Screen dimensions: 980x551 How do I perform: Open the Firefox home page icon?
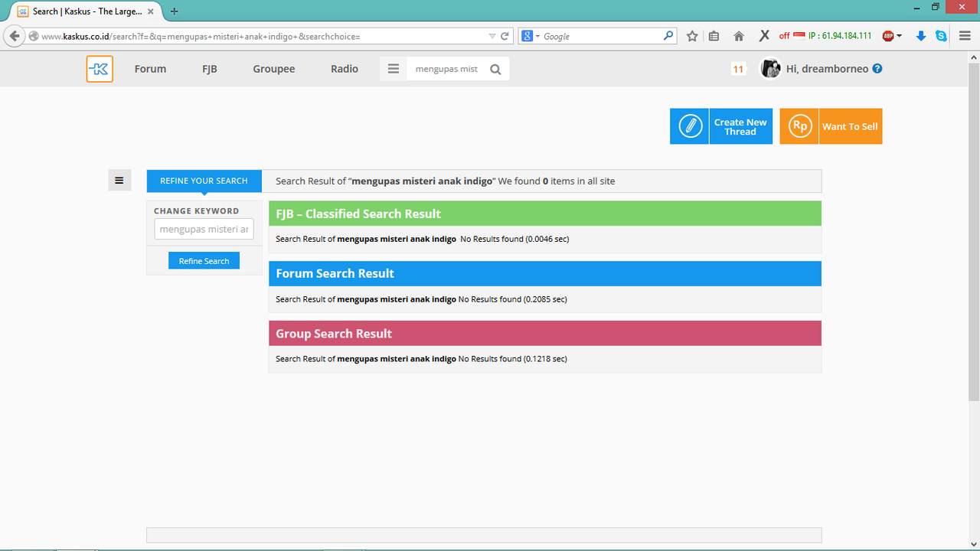click(x=739, y=36)
